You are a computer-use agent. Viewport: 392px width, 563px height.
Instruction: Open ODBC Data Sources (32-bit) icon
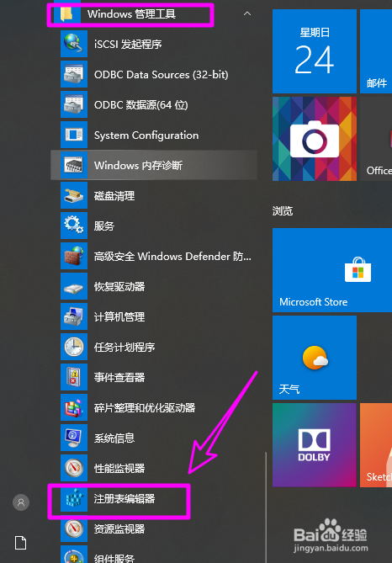pos(74,74)
